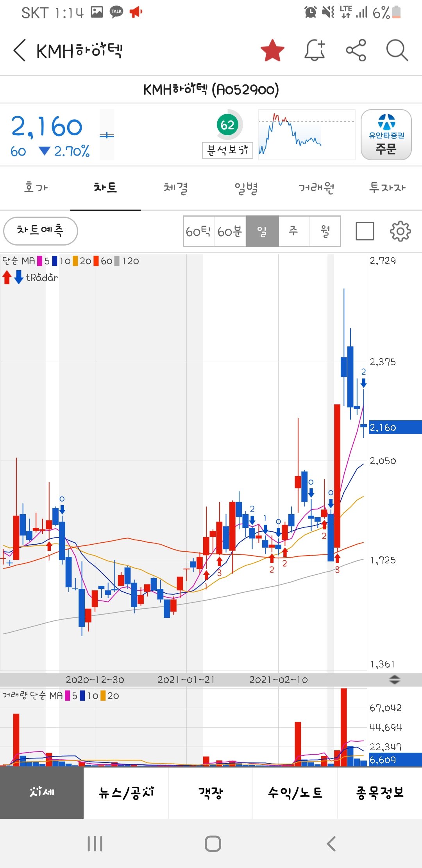Toggle the red favorite star
Viewport: 422px width, 868px height.
pyautogui.click(x=272, y=50)
